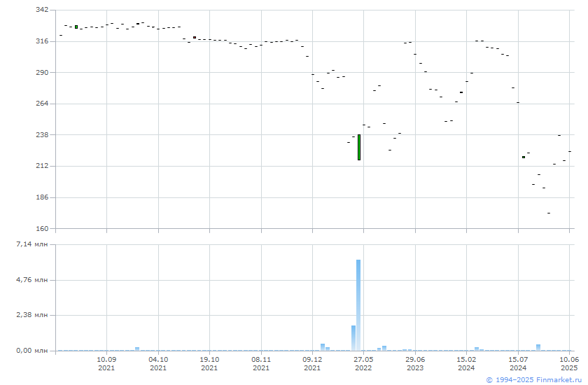Click the 04.10 2021 date label
The width and height of the screenshot is (588, 385).
[x=158, y=363]
